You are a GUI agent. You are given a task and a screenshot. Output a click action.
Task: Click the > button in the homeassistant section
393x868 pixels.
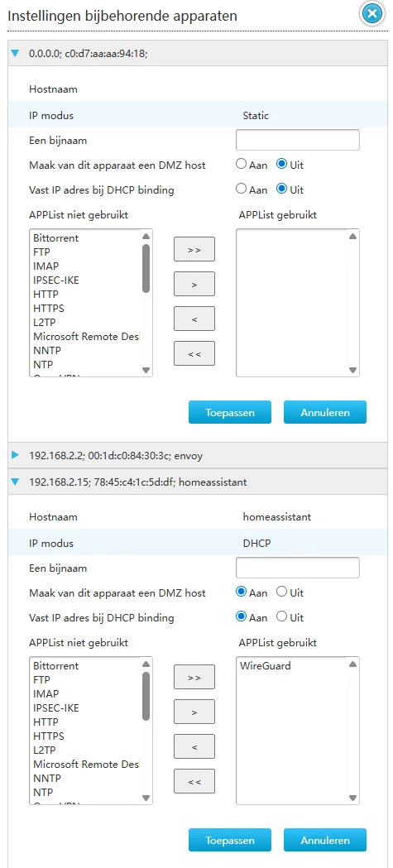194,712
